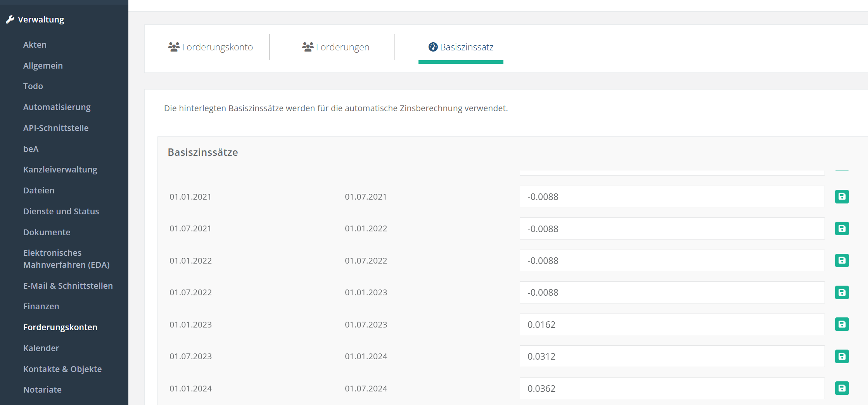Go to Kanzleiverwaltung settings
Screen dimensions: 868x405
click(x=60, y=169)
